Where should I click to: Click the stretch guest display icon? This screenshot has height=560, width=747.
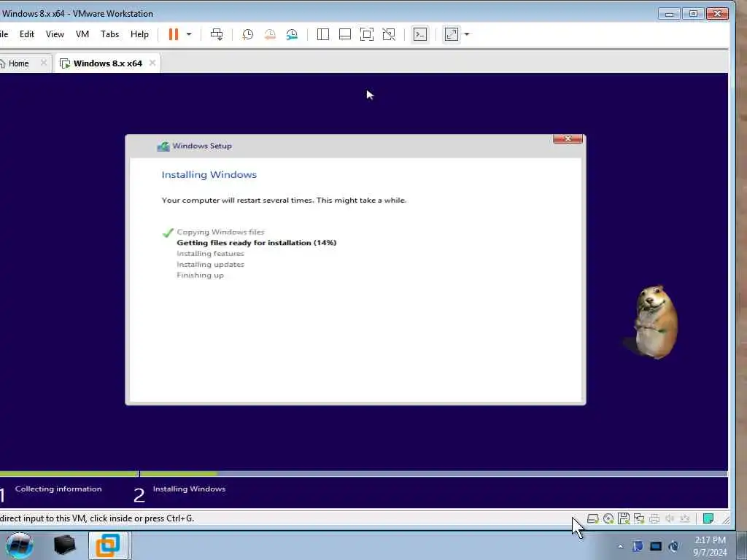(452, 34)
